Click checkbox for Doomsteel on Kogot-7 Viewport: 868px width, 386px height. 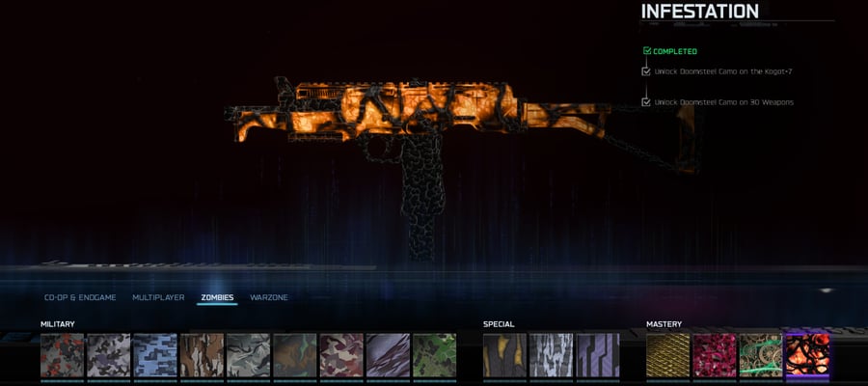coord(646,71)
